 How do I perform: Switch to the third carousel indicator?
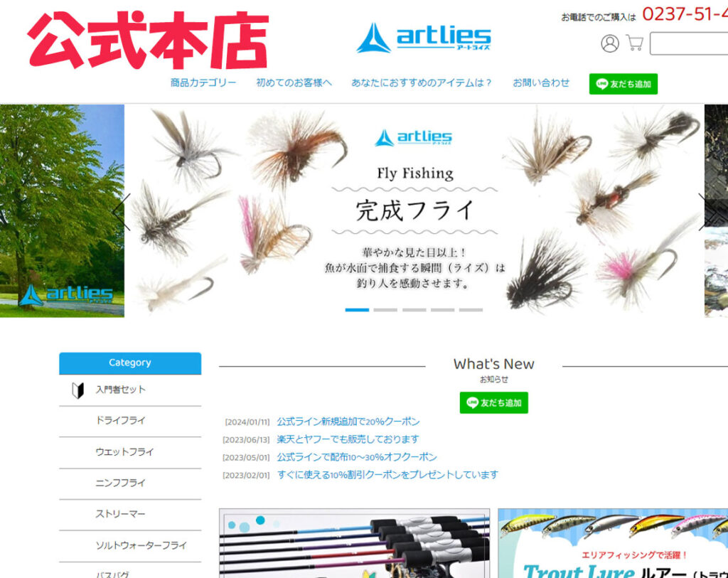(414, 310)
